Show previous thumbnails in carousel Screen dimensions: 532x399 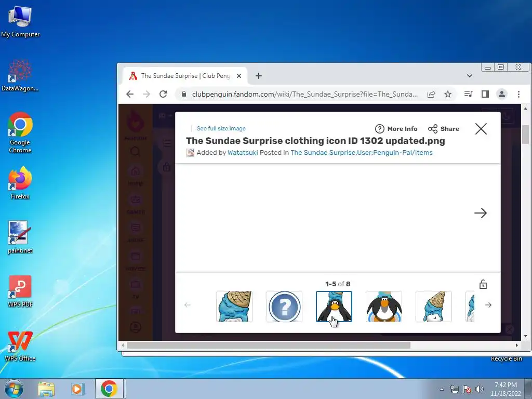[x=187, y=305]
